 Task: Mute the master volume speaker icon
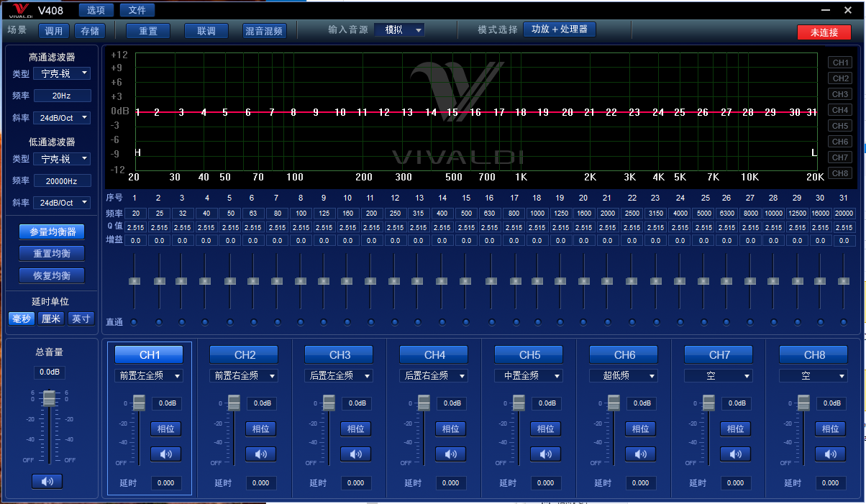pyautogui.click(x=47, y=481)
